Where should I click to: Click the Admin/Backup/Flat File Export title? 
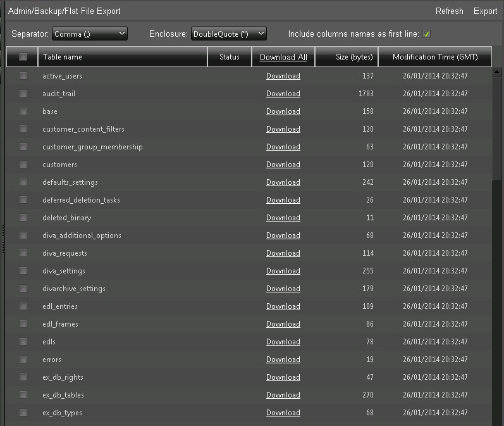[x=65, y=11]
